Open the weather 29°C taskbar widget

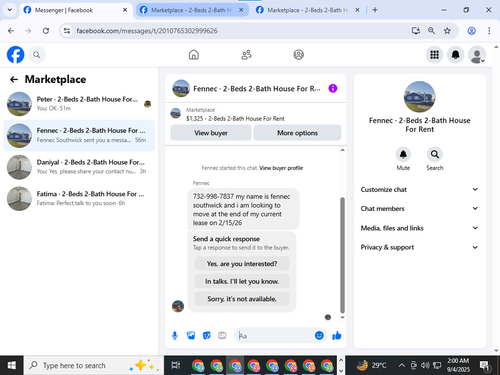point(371,366)
